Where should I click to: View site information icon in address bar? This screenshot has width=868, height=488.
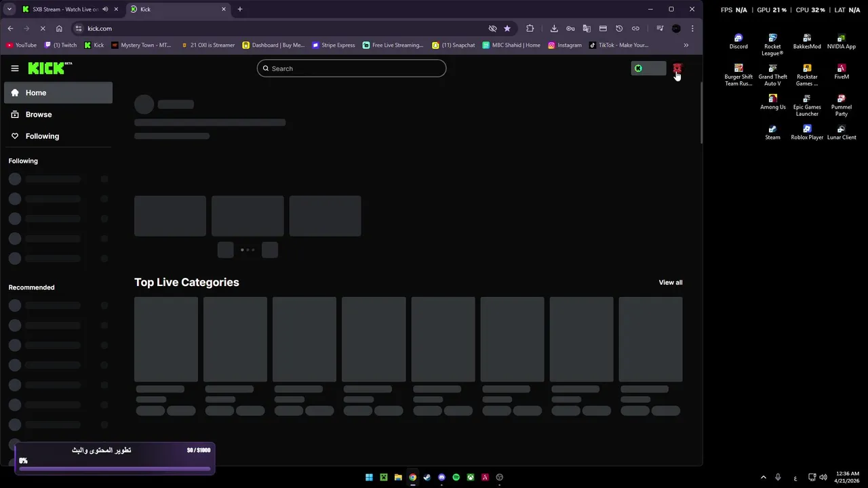[79, 28]
